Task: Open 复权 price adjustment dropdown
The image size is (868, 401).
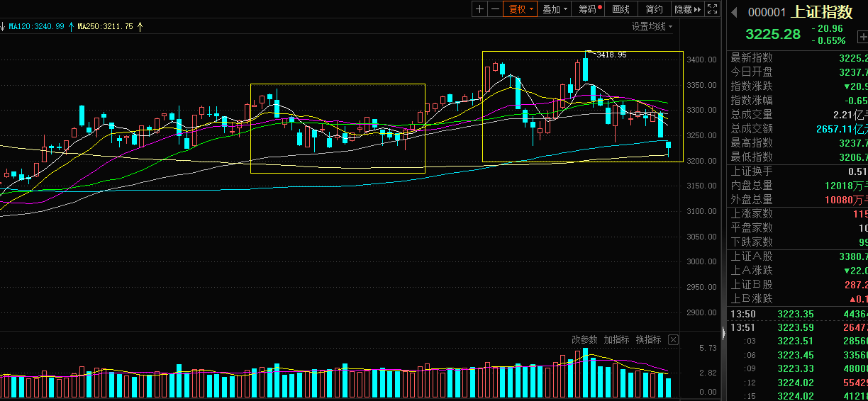Action: 521,9
